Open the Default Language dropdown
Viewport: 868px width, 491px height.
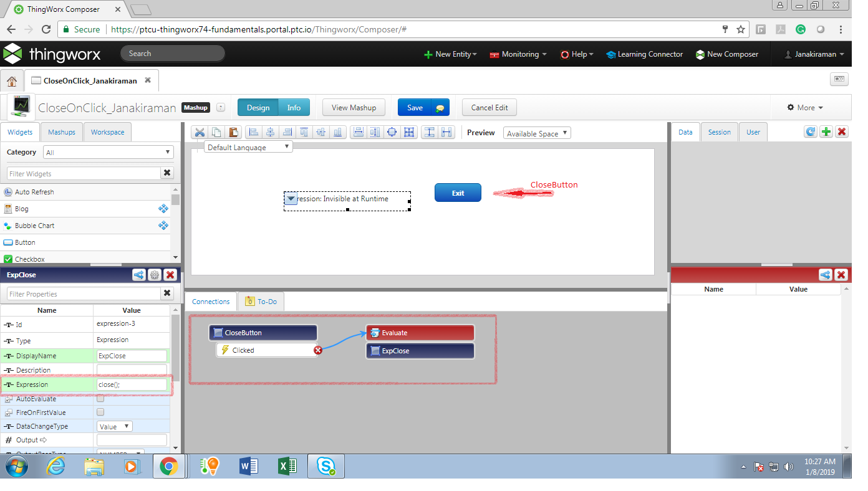click(x=248, y=146)
